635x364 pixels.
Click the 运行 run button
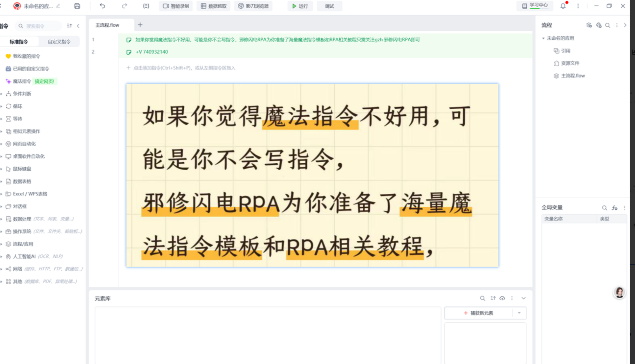pyautogui.click(x=300, y=6)
